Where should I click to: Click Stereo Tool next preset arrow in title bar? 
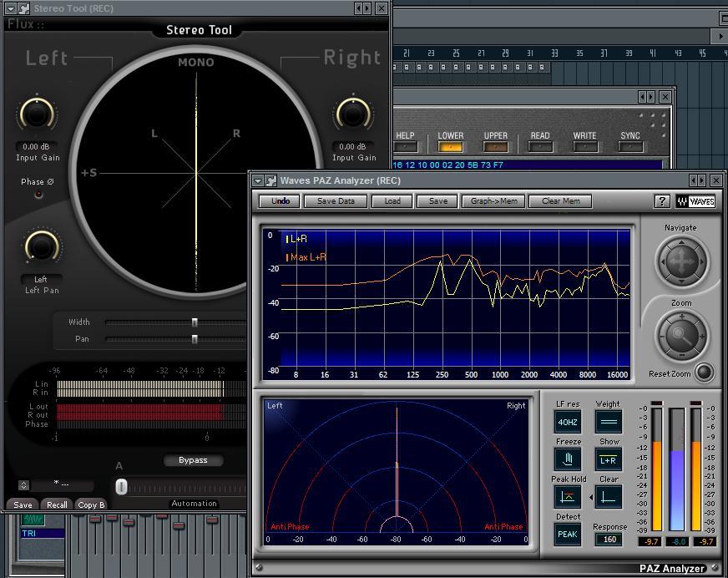367,8
